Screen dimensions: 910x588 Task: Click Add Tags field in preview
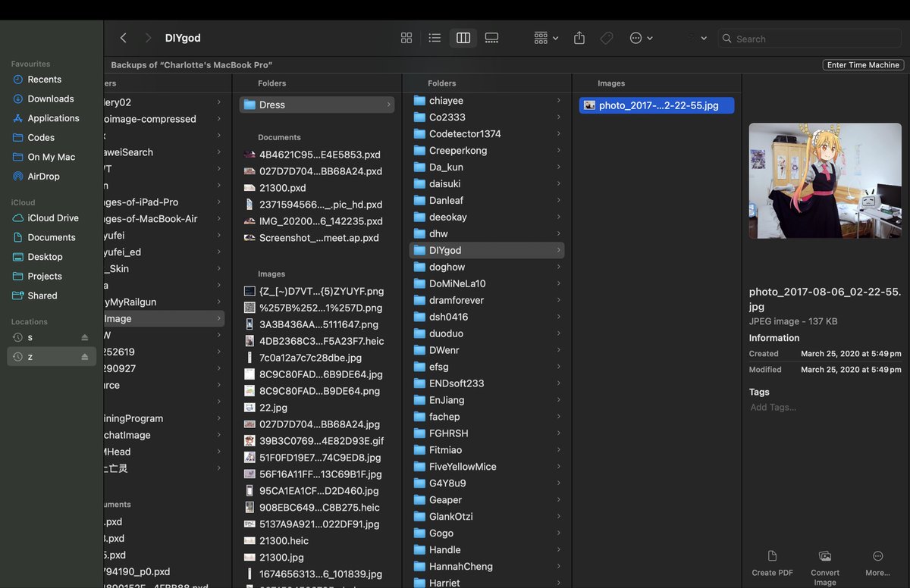pyautogui.click(x=773, y=408)
